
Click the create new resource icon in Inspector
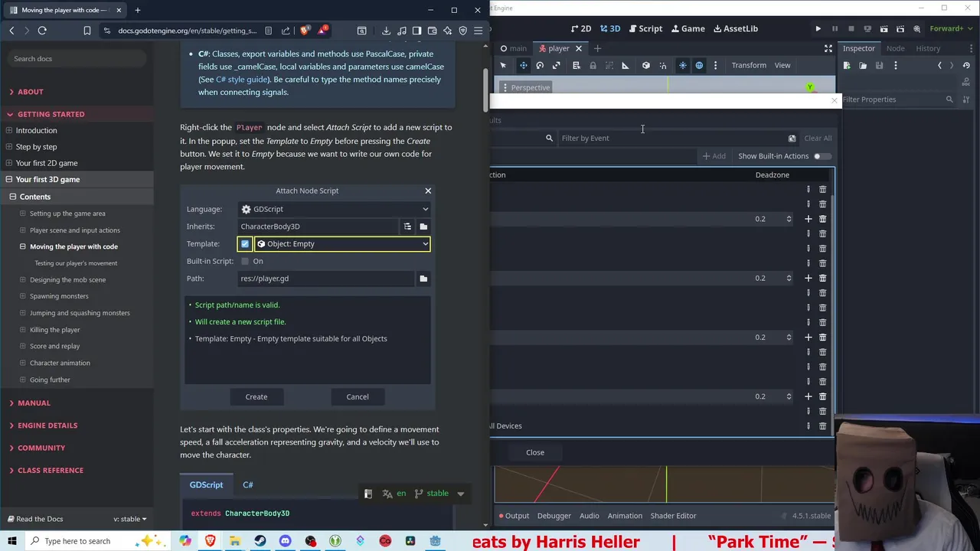pos(847,65)
